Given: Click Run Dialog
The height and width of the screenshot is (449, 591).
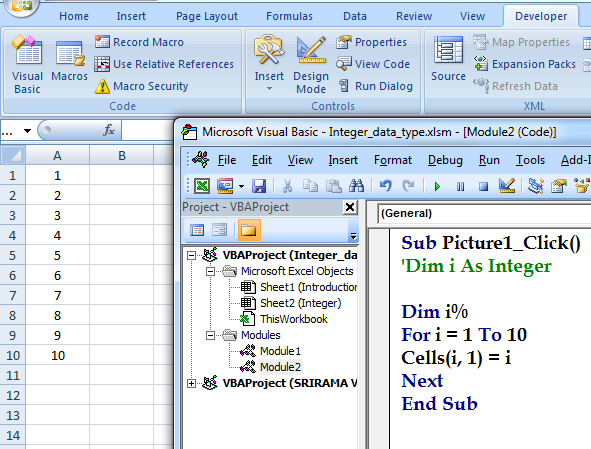Looking at the screenshot, I should 375,86.
